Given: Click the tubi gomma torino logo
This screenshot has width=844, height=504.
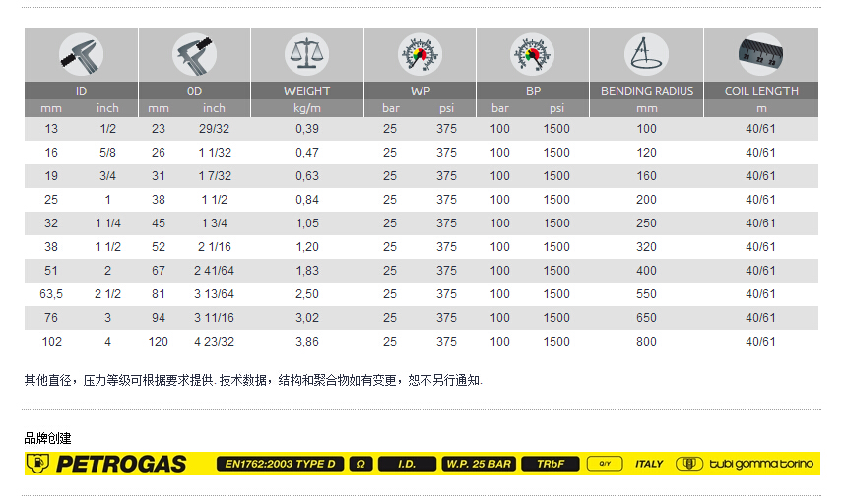Looking at the screenshot, I should coord(747,464).
